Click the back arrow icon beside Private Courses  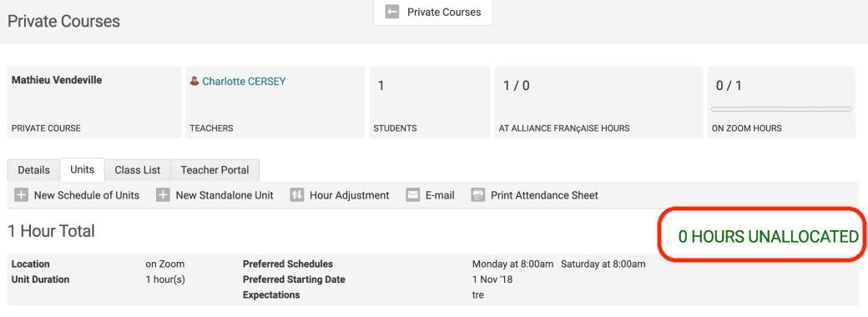coord(392,12)
